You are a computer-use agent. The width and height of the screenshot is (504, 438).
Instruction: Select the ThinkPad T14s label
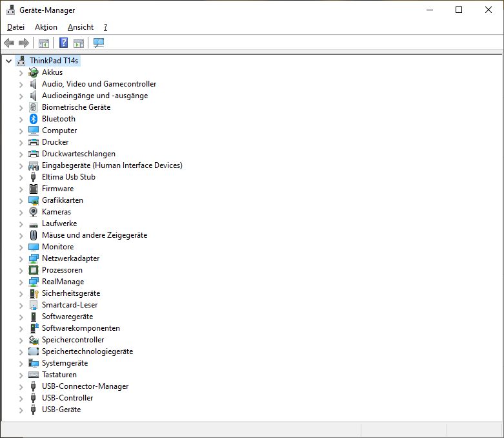tap(54, 61)
